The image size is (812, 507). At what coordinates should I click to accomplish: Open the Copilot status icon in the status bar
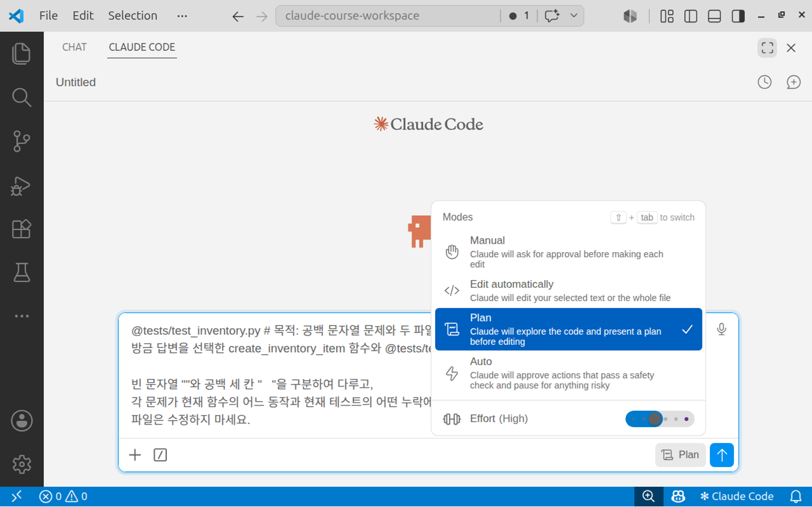pyautogui.click(x=678, y=497)
